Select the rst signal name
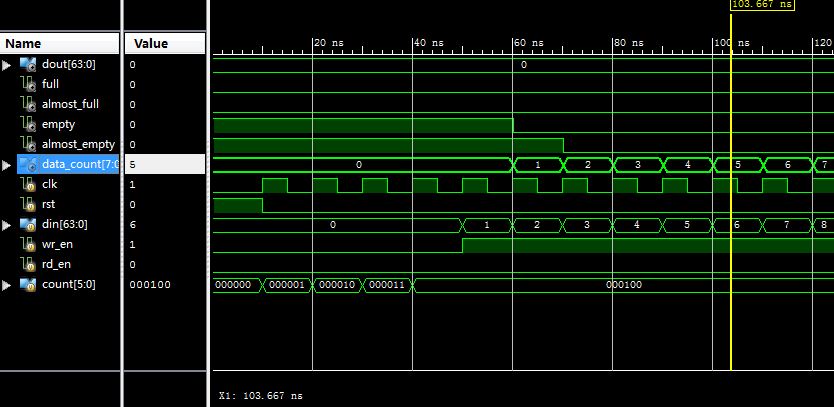Screen dimensions: 834x407 coord(48,204)
